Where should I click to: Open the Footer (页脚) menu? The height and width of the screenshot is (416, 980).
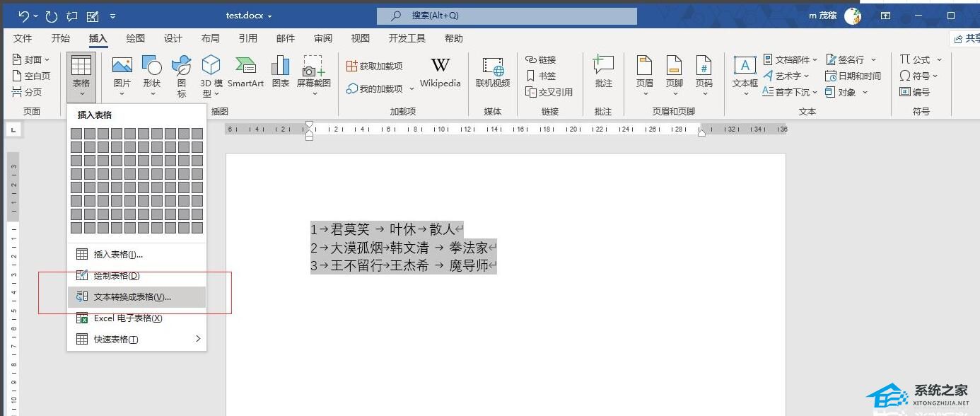[674, 76]
